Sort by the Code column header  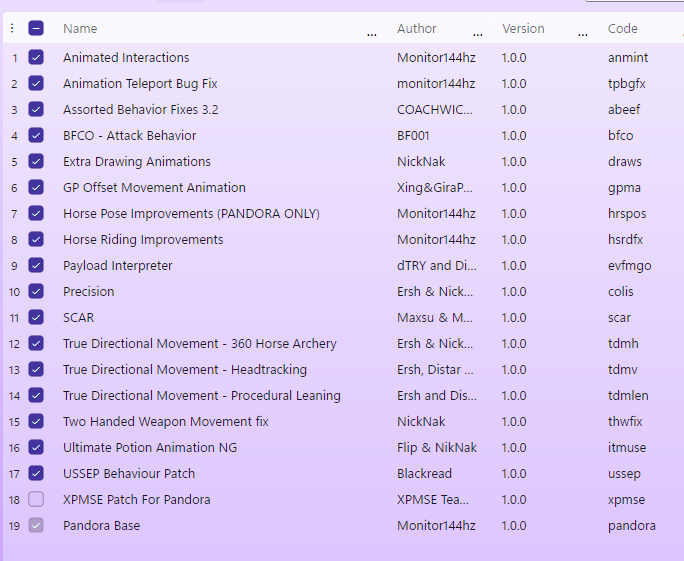(x=622, y=28)
